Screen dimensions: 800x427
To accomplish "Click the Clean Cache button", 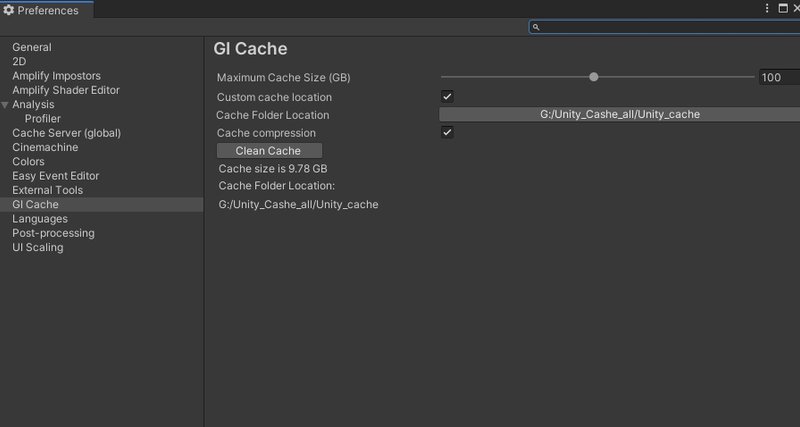I will pos(269,150).
